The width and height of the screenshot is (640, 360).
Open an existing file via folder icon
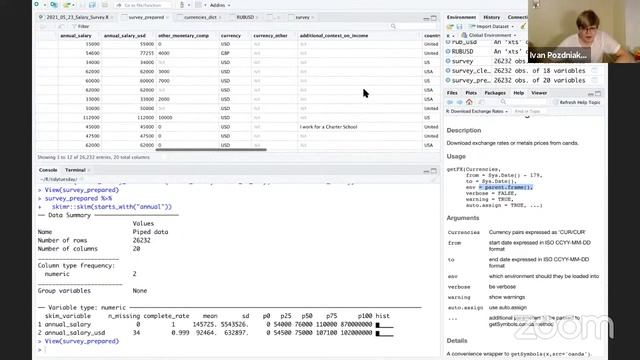pyautogui.click(x=67, y=5)
